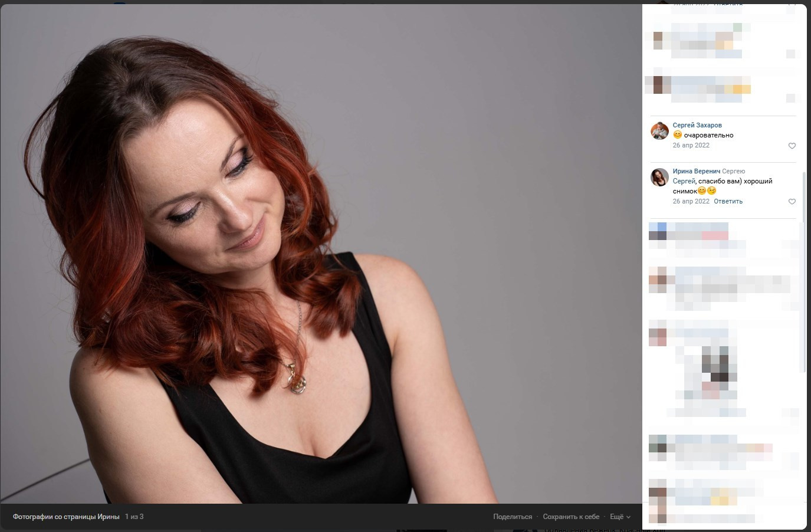Click Сохранить к себе

pyautogui.click(x=571, y=517)
